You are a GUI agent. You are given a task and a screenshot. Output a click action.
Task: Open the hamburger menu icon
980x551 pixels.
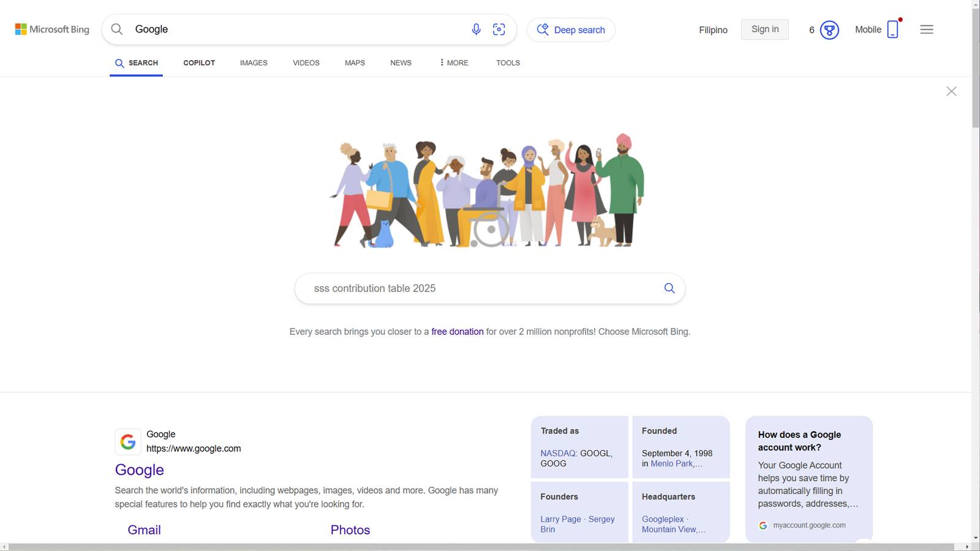pyautogui.click(x=927, y=29)
